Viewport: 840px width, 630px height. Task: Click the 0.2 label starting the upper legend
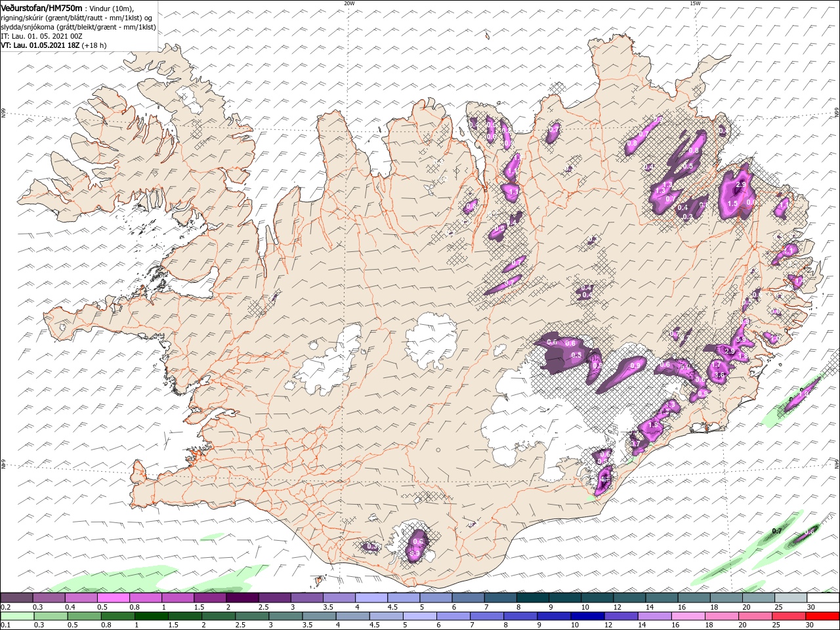pos(5,607)
